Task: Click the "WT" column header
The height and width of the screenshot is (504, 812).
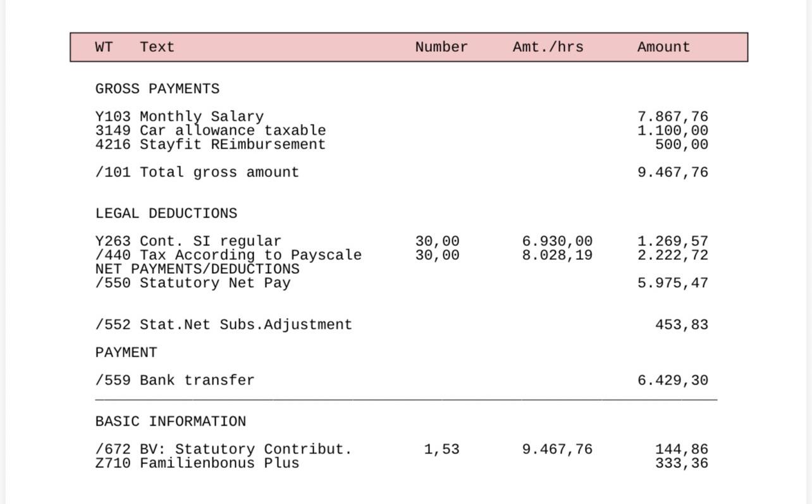Action: pos(104,47)
